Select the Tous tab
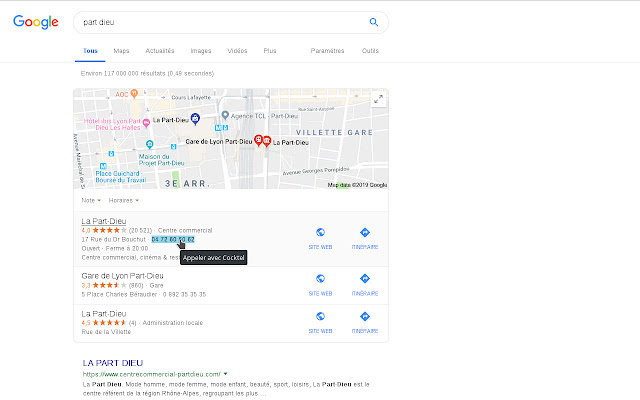Image resolution: width=640 pixels, height=400 pixels. [90, 51]
